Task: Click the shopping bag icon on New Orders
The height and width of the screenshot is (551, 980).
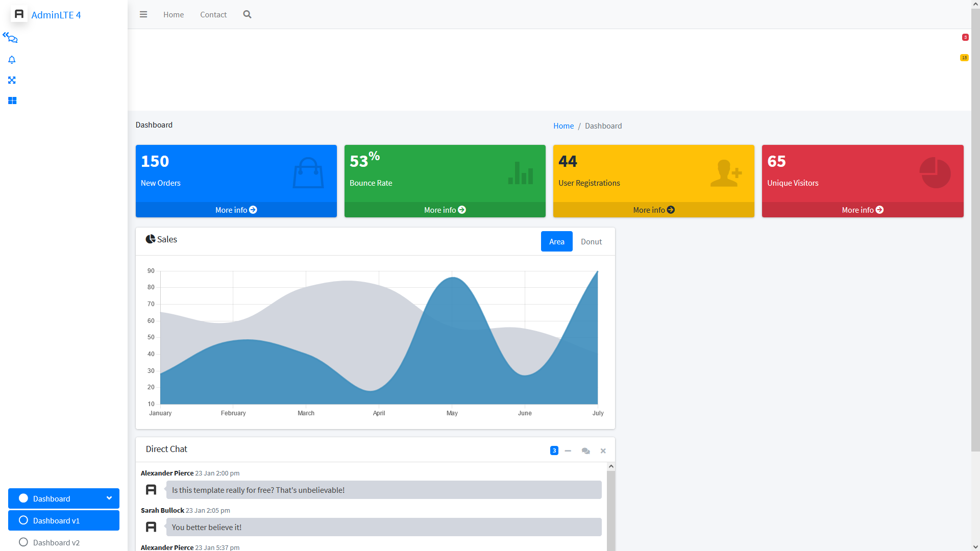Action: pos(308,173)
